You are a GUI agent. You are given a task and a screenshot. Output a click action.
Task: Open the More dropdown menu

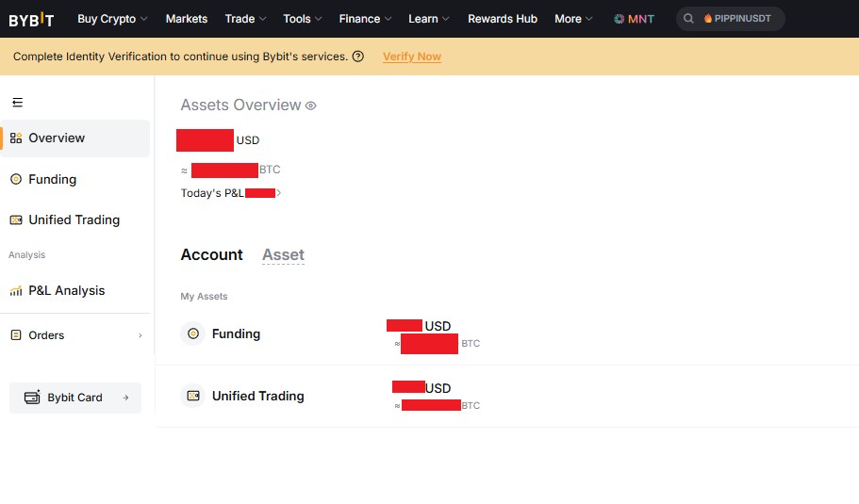(x=573, y=19)
